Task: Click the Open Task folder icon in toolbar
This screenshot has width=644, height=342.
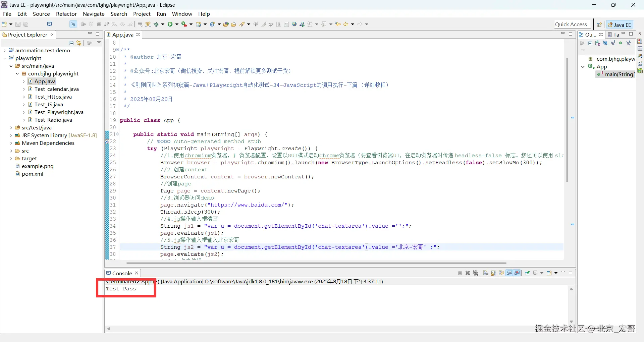Action: pos(234,24)
